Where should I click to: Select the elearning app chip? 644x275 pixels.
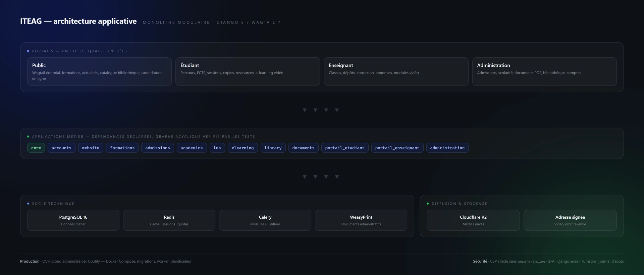tap(243, 148)
